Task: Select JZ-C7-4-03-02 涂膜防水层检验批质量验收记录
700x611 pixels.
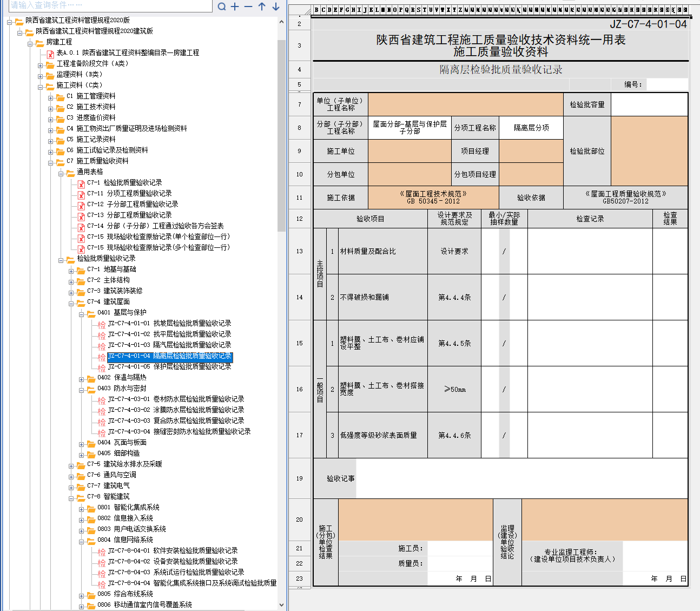Action: [x=176, y=410]
